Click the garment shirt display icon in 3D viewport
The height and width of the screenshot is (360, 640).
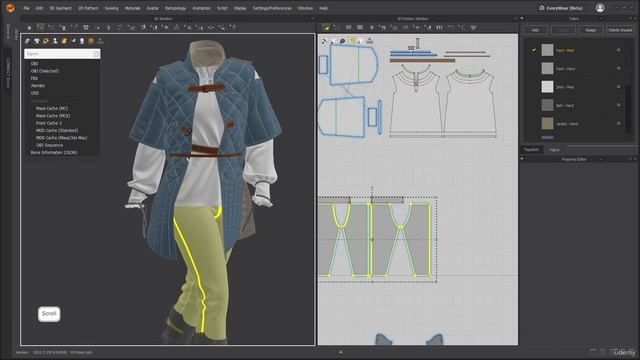37,41
